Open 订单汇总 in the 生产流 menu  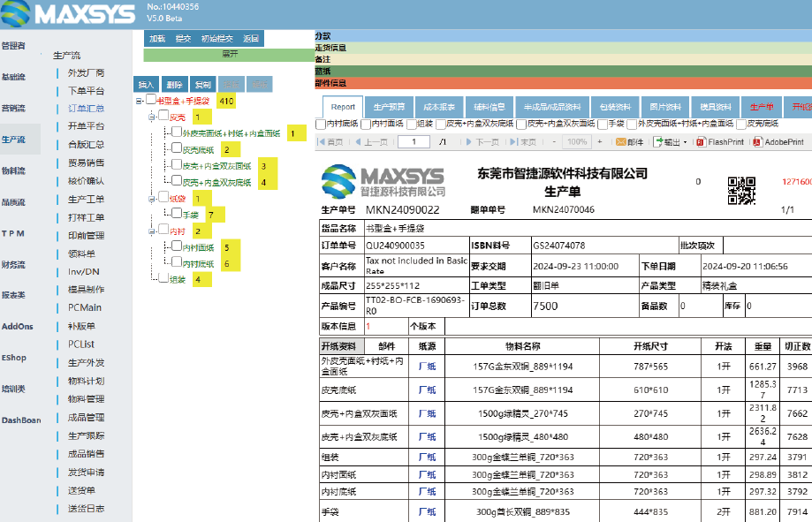[x=86, y=109]
